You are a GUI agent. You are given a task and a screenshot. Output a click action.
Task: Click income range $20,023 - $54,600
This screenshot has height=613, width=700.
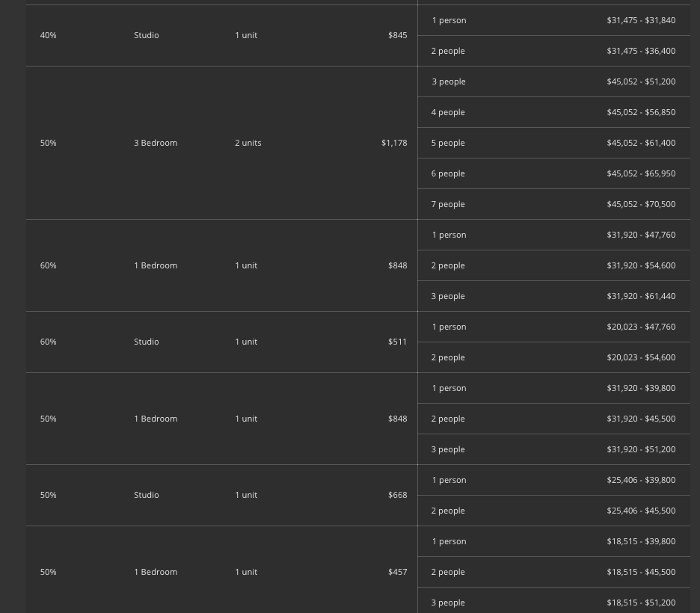(641, 357)
